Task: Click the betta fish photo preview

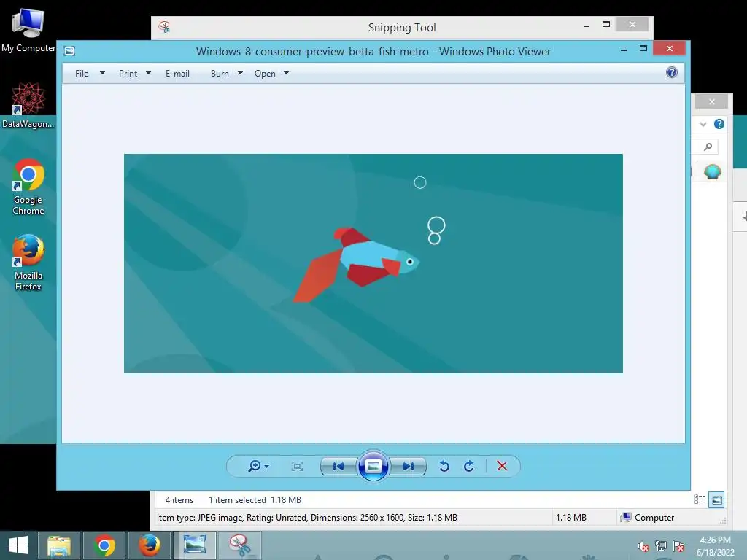Action: tap(373, 263)
